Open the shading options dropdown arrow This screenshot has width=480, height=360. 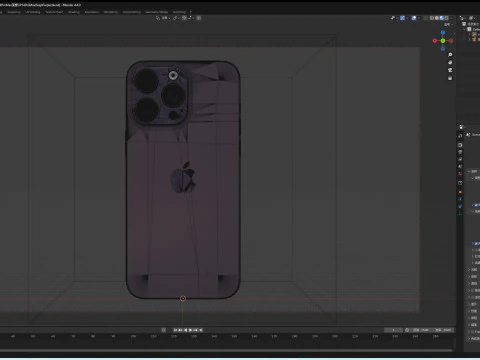coord(451,18)
